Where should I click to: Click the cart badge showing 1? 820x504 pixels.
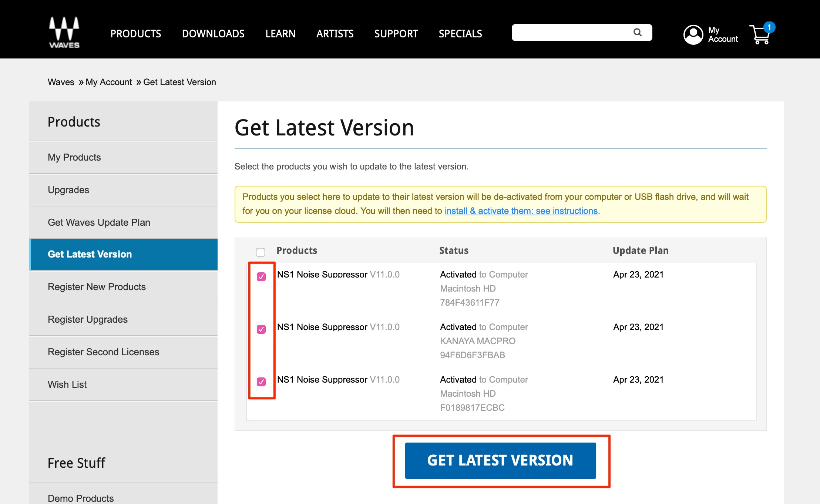769,27
